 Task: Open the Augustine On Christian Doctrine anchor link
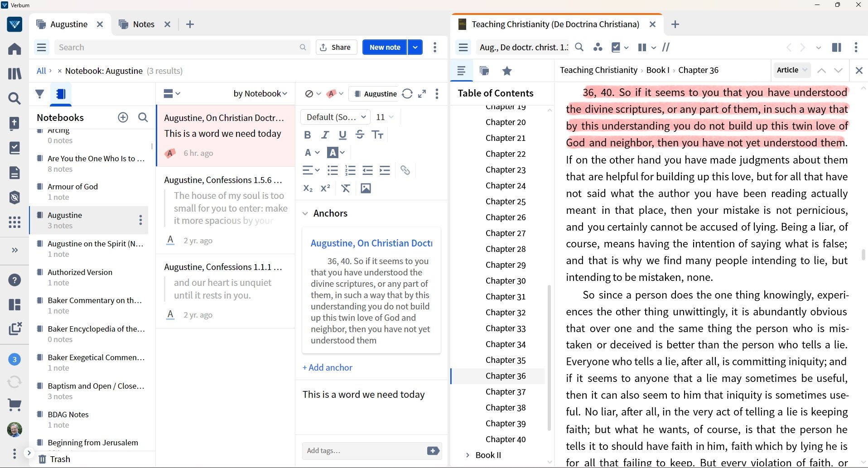[371, 243]
